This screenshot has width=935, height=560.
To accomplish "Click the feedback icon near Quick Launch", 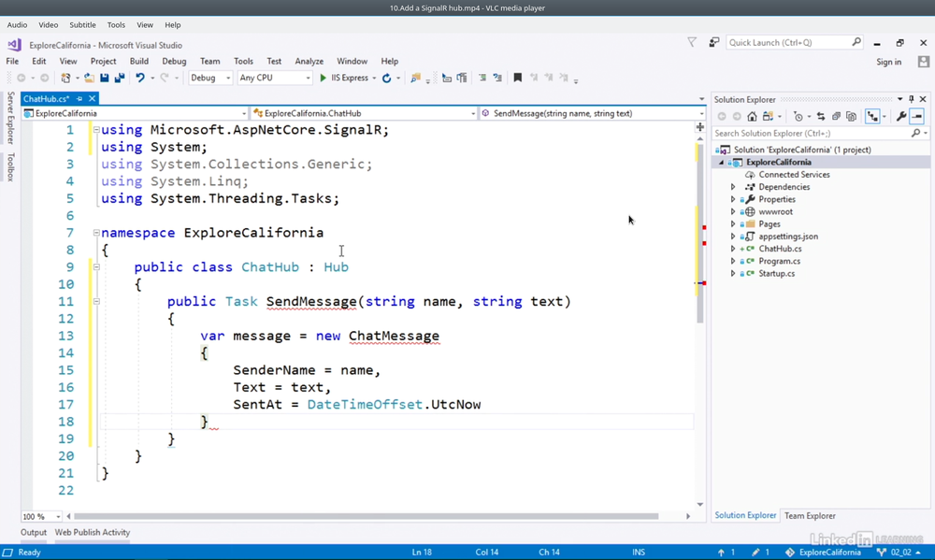I will coord(713,42).
